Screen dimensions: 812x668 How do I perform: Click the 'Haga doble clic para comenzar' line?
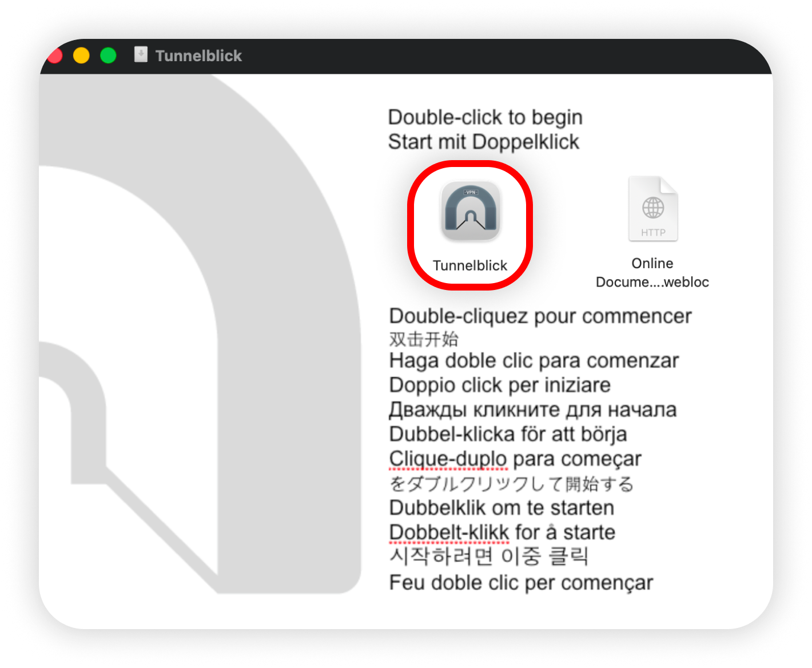[534, 361]
